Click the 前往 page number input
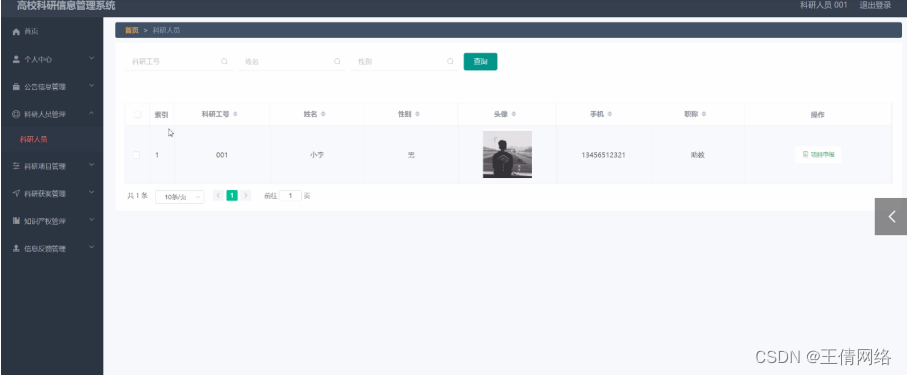This screenshot has height=375, width=907. [290, 196]
